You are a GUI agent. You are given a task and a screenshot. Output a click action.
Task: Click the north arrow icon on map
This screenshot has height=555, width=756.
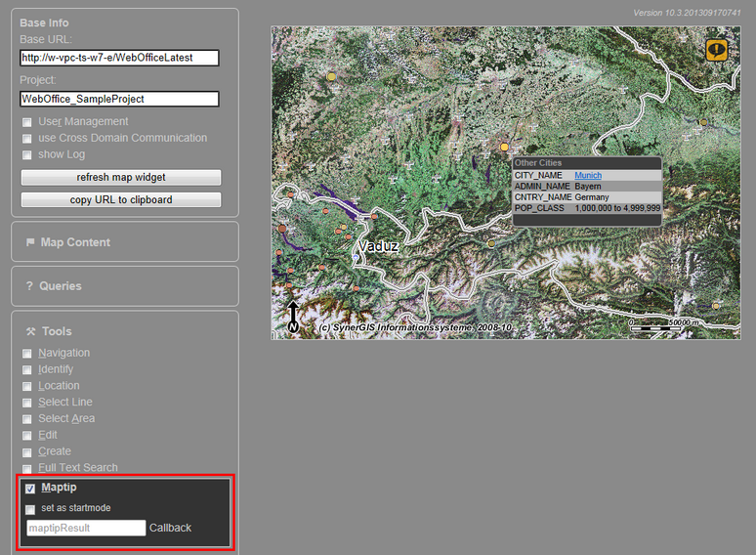tap(293, 317)
